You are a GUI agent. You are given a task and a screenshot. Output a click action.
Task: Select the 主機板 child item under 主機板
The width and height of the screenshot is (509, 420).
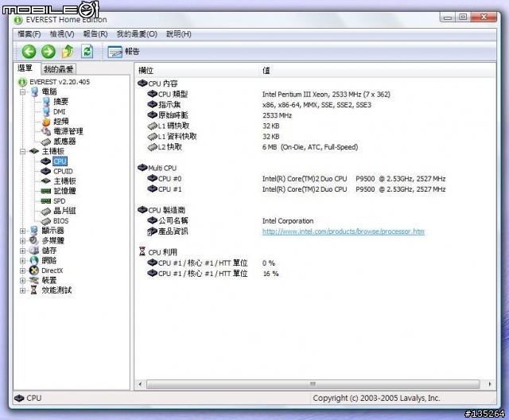click(x=64, y=181)
